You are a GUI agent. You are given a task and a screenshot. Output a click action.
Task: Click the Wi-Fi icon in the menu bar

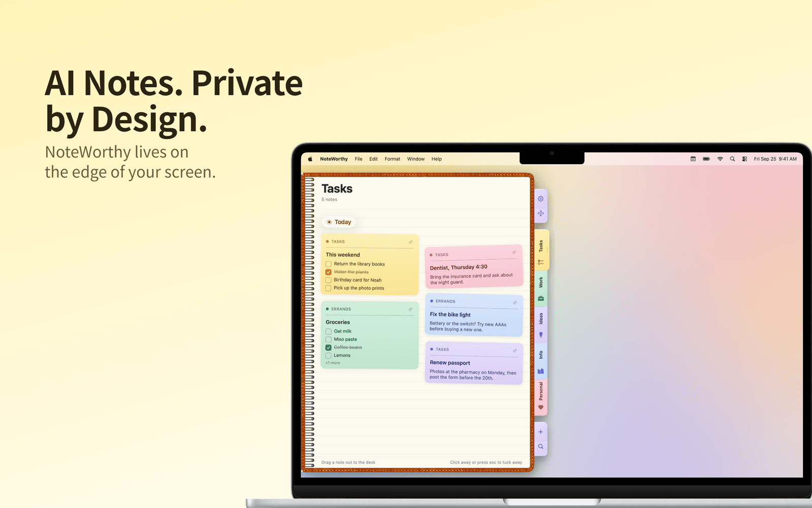click(x=720, y=159)
